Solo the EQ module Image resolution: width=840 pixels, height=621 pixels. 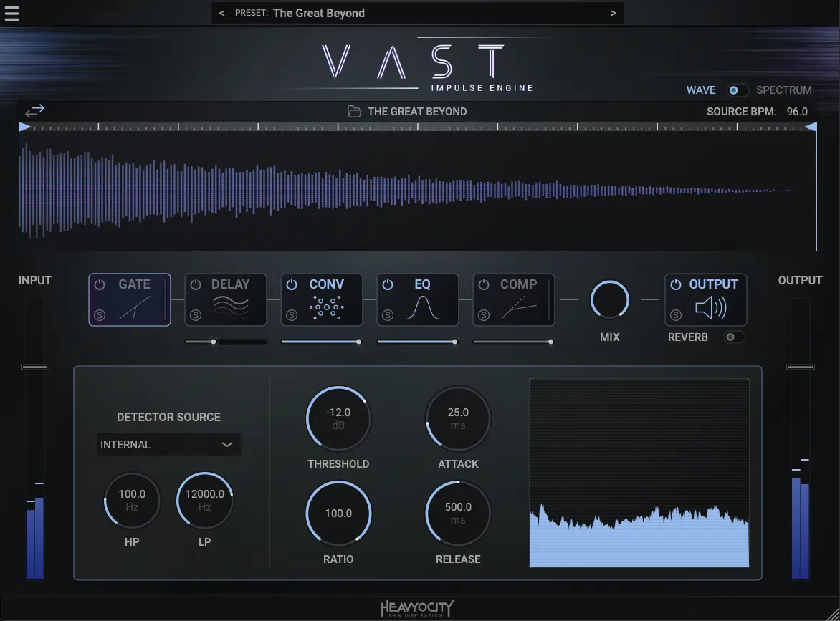point(387,315)
